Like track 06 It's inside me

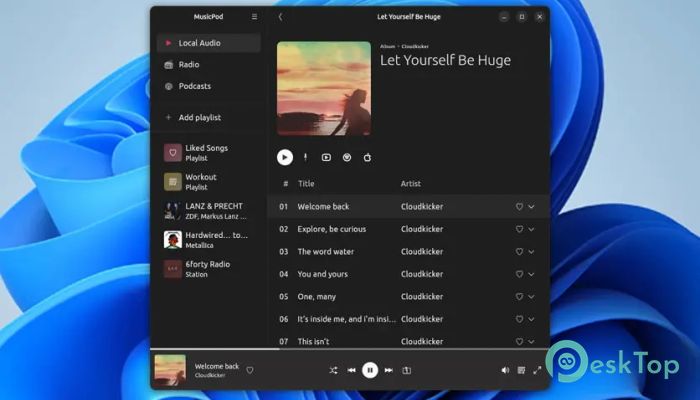519,319
